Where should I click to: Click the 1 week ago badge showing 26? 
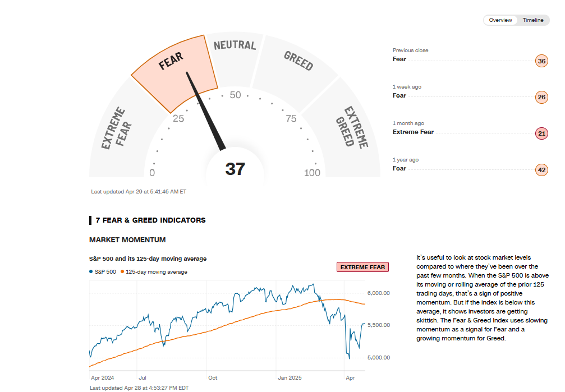tap(541, 98)
